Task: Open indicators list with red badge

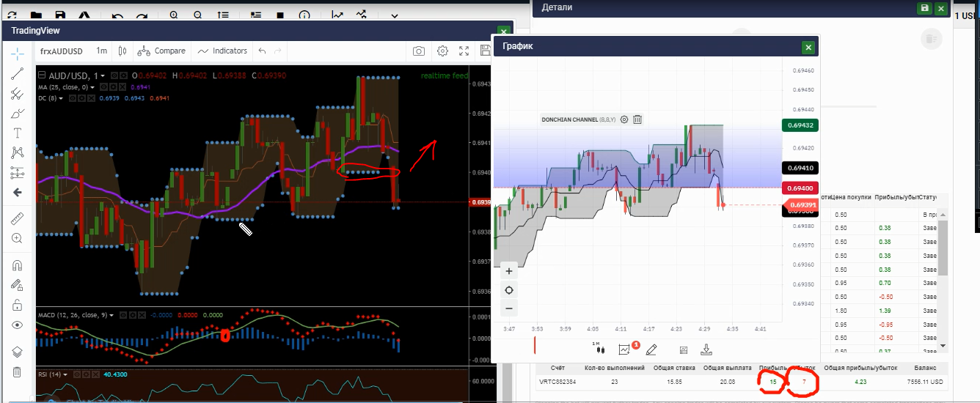Action: tap(626, 349)
